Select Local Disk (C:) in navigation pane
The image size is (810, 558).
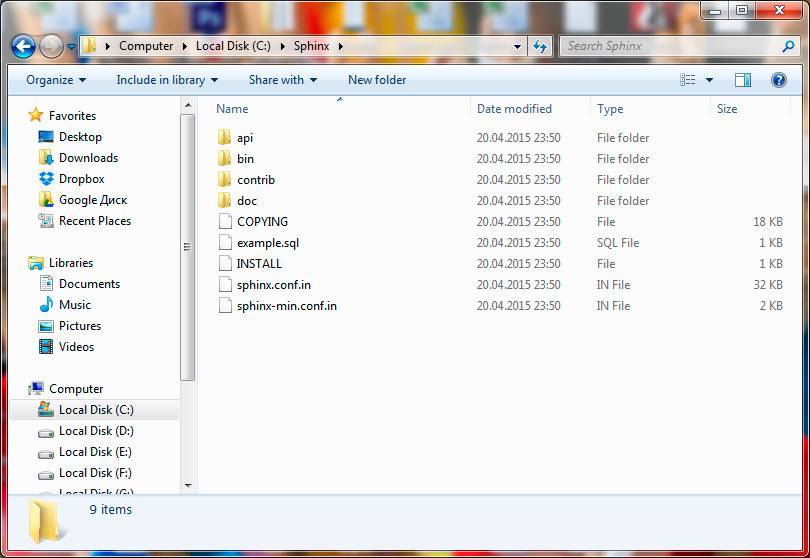pos(96,410)
